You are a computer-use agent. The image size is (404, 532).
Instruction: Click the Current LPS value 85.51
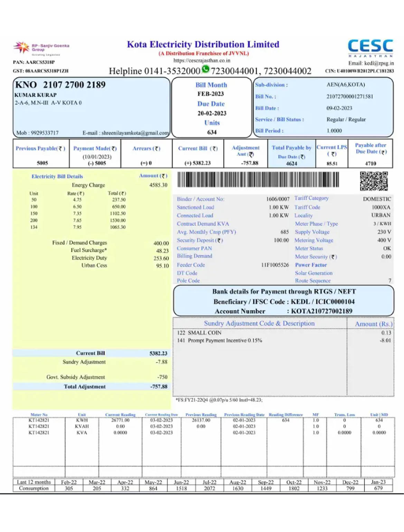(332, 163)
